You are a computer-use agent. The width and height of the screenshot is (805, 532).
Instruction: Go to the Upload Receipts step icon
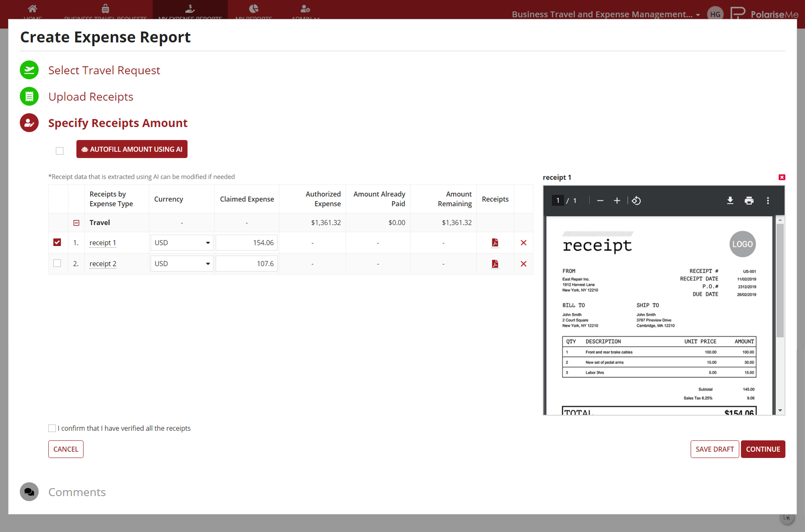coord(29,96)
